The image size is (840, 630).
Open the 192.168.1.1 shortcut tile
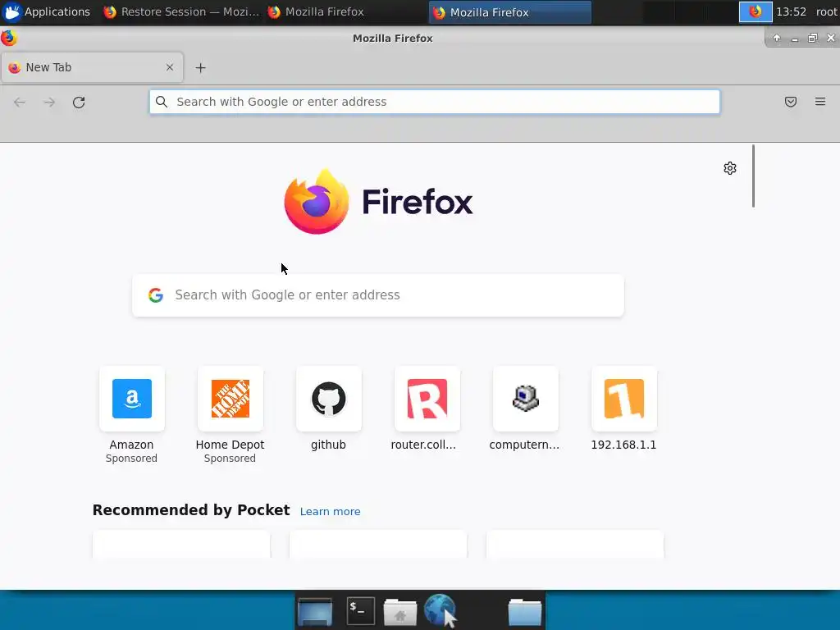click(624, 399)
